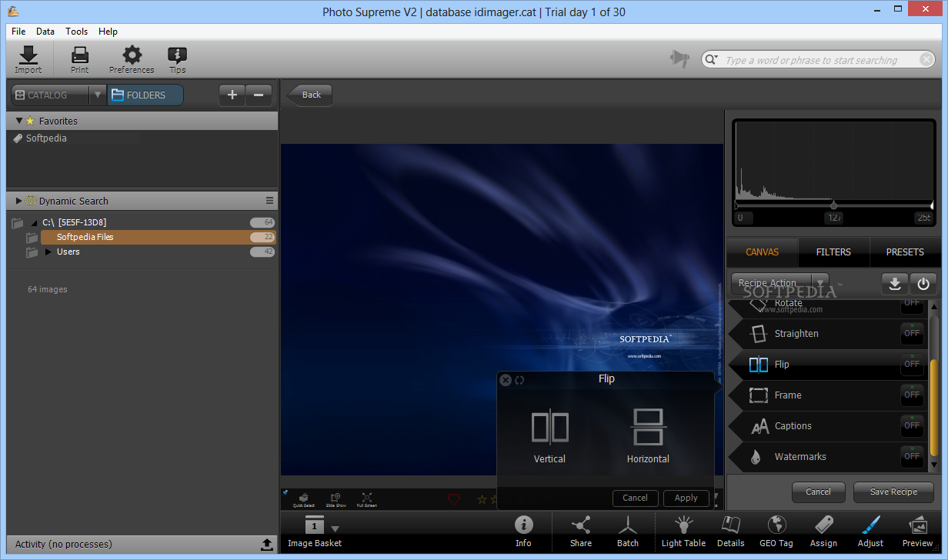Toggle Frame OFF switch
Screen dimensions: 948x560
click(x=912, y=395)
